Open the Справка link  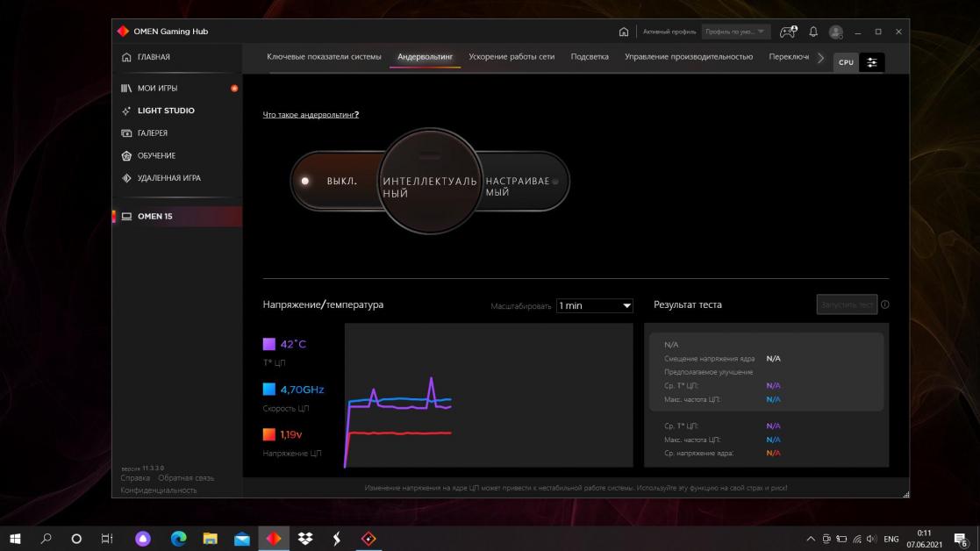(x=135, y=478)
